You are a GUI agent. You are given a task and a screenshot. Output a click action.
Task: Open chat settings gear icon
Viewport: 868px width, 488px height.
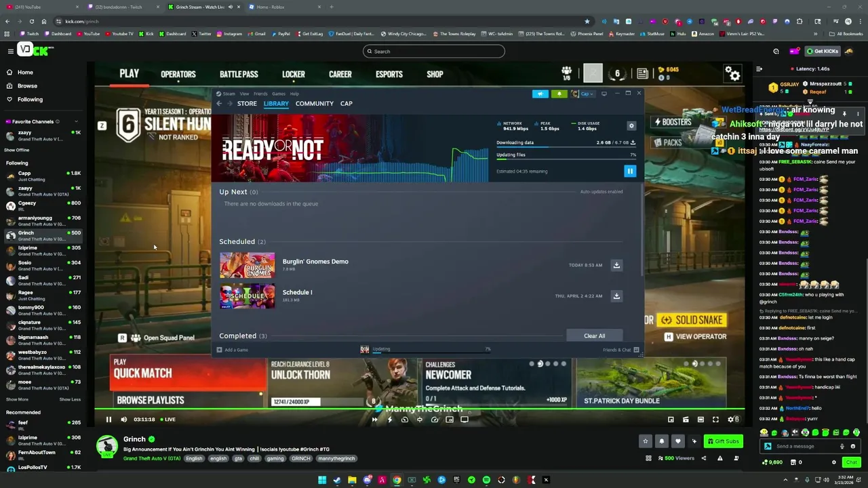pyautogui.click(x=834, y=462)
